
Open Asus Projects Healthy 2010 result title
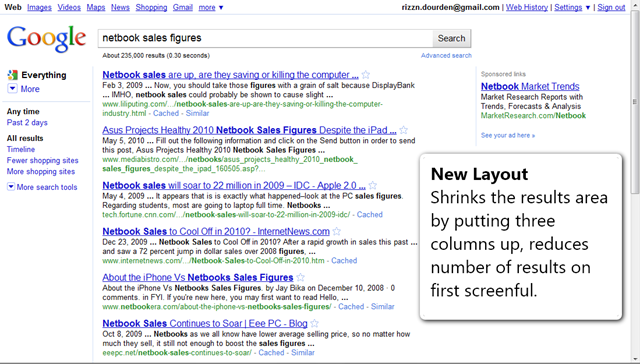(249, 130)
